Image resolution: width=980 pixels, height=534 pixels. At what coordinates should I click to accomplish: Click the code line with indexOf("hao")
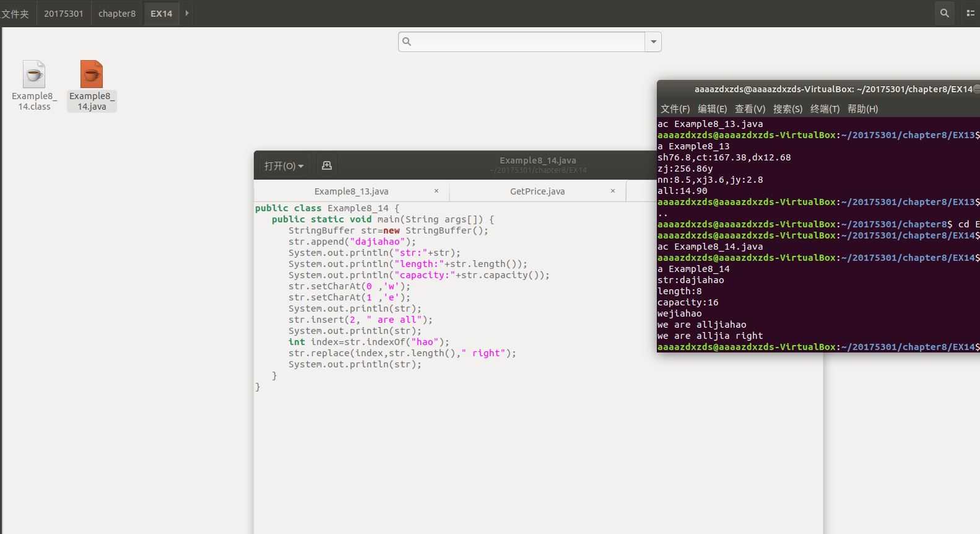coord(369,342)
